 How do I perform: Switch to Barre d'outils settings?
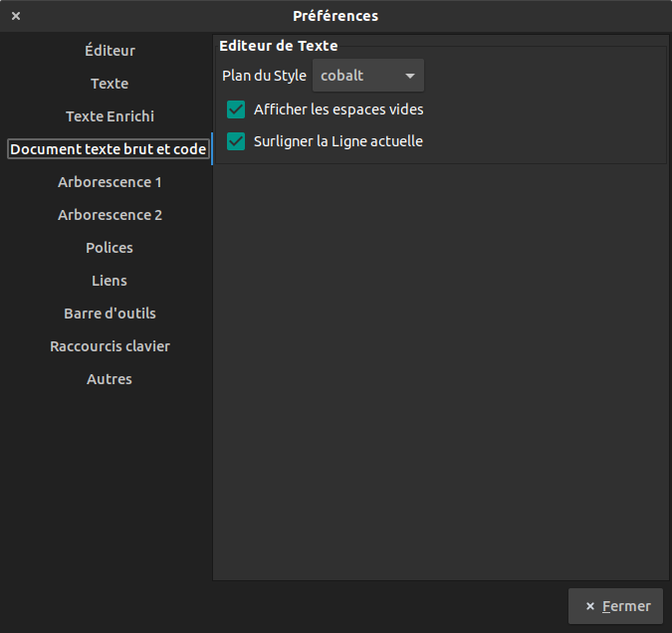pyautogui.click(x=110, y=314)
